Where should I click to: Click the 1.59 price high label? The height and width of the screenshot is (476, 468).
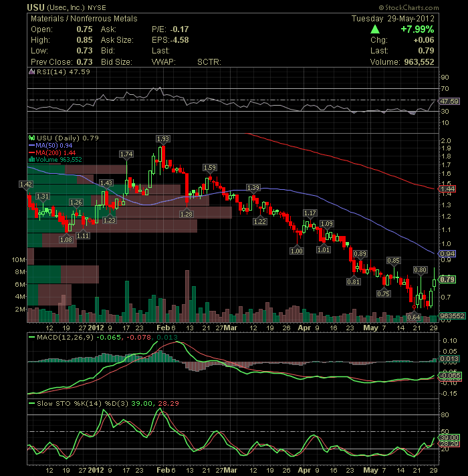pos(210,168)
